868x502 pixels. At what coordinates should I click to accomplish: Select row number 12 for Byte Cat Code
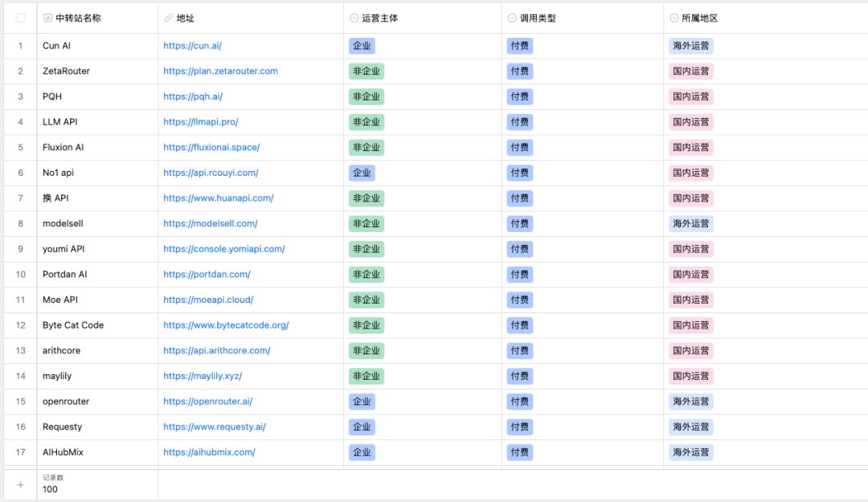[x=20, y=324]
